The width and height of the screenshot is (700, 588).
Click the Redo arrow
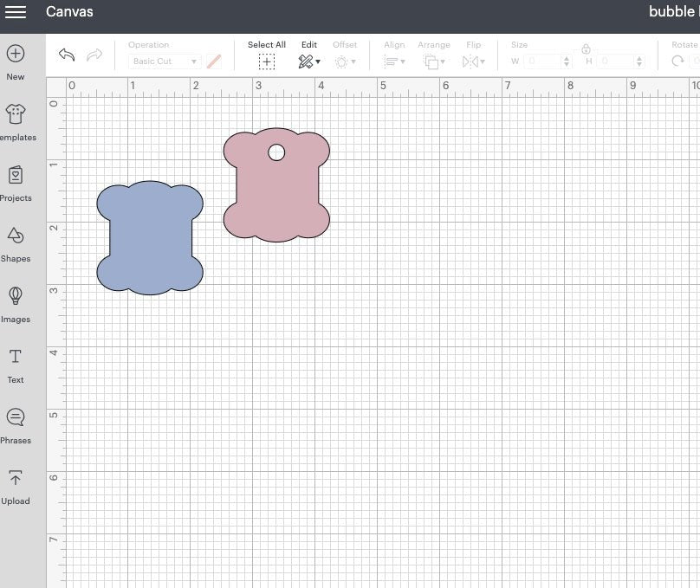click(95, 55)
